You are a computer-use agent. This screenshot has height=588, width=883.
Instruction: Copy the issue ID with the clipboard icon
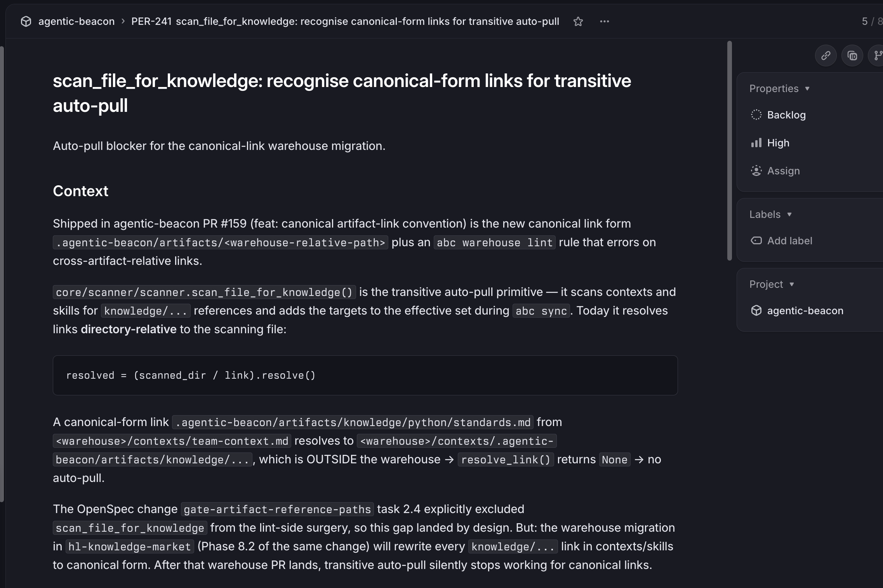[852, 56]
